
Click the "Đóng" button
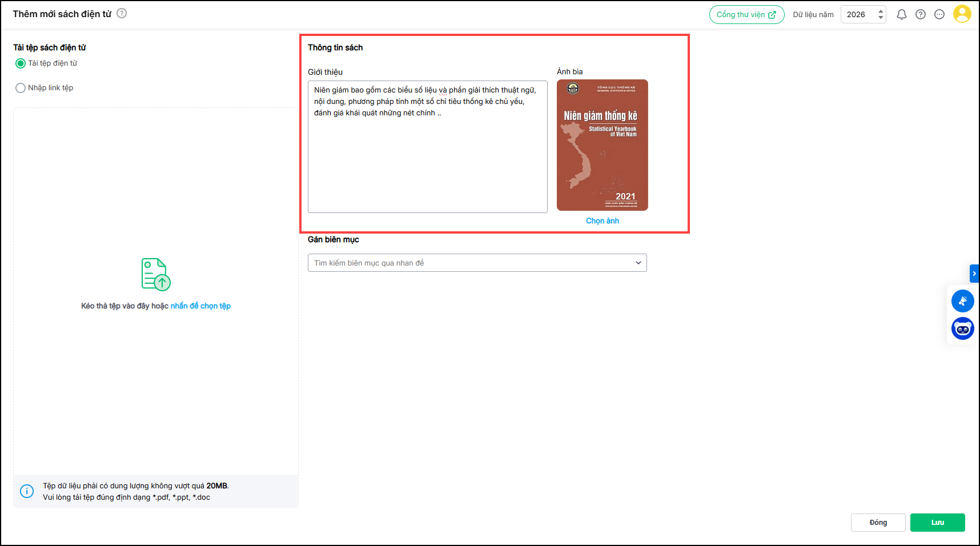(x=878, y=523)
